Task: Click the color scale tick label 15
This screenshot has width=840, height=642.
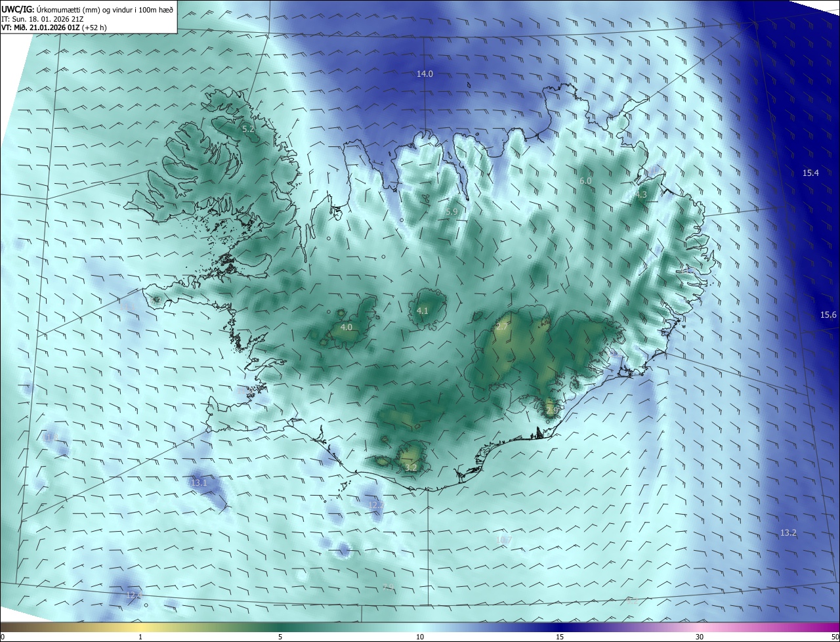Action: pos(560,637)
